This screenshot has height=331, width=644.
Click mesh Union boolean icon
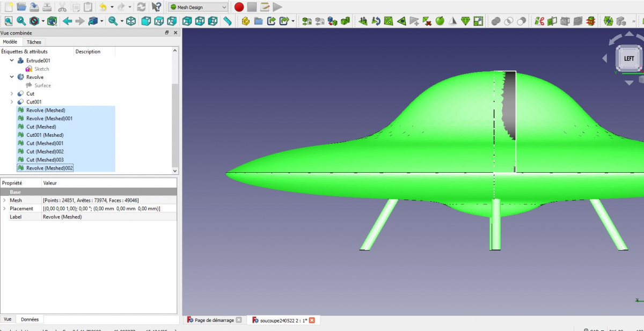point(496,21)
